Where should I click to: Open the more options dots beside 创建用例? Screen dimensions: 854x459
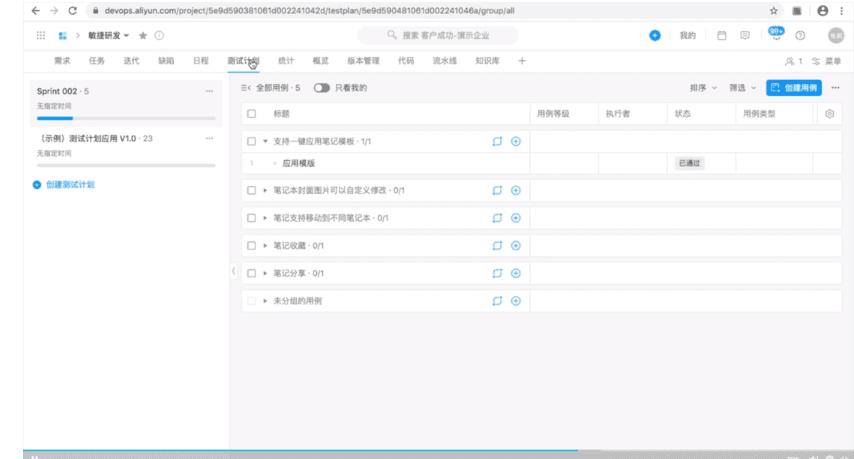[835, 88]
